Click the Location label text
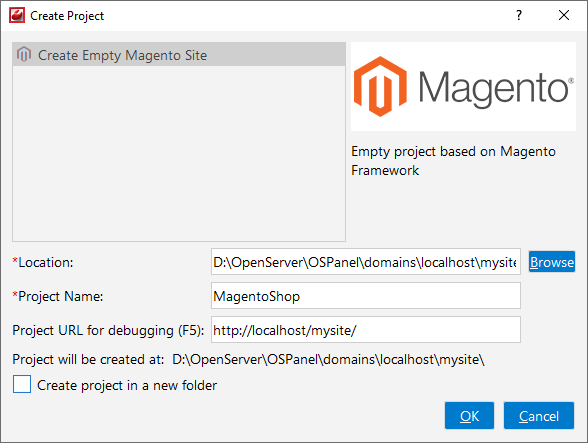Viewport: 588px width, 443px height. click(x=43, y=262)
